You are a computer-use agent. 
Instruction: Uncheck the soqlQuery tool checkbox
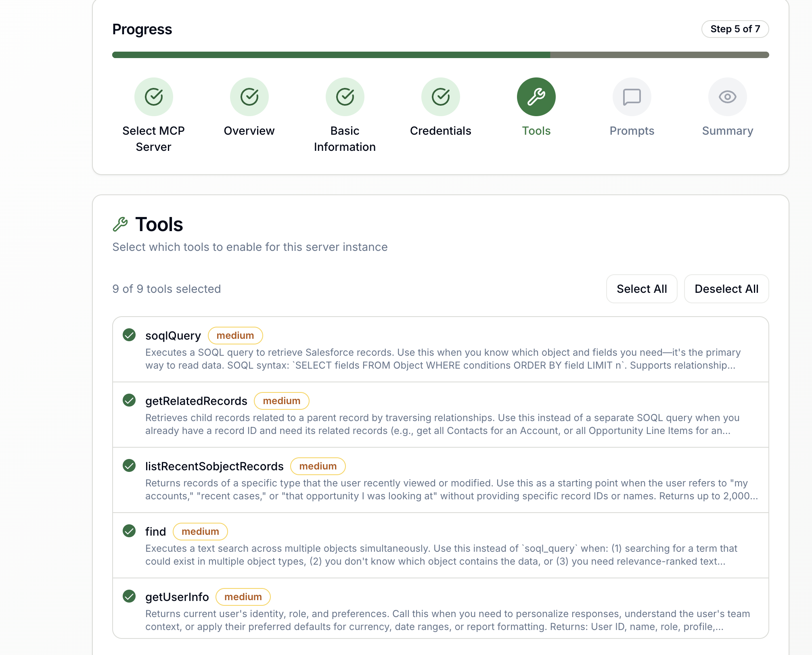pos(129,335)
